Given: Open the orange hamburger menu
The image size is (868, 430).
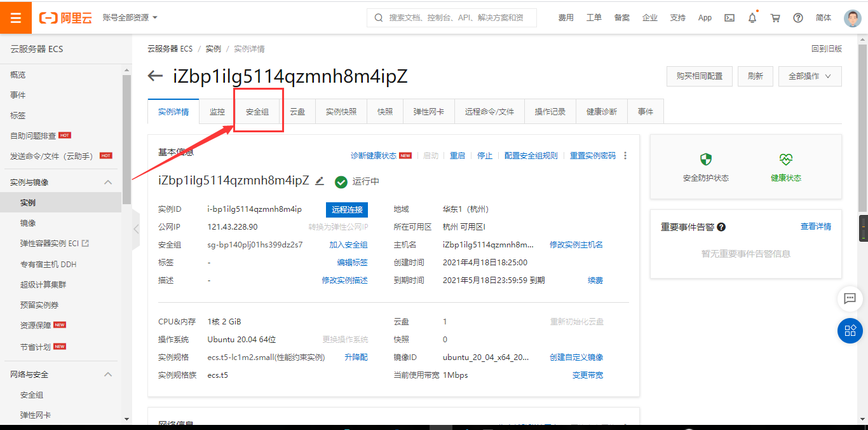Looking at the screenshot, I should click(x=16, y=17).
